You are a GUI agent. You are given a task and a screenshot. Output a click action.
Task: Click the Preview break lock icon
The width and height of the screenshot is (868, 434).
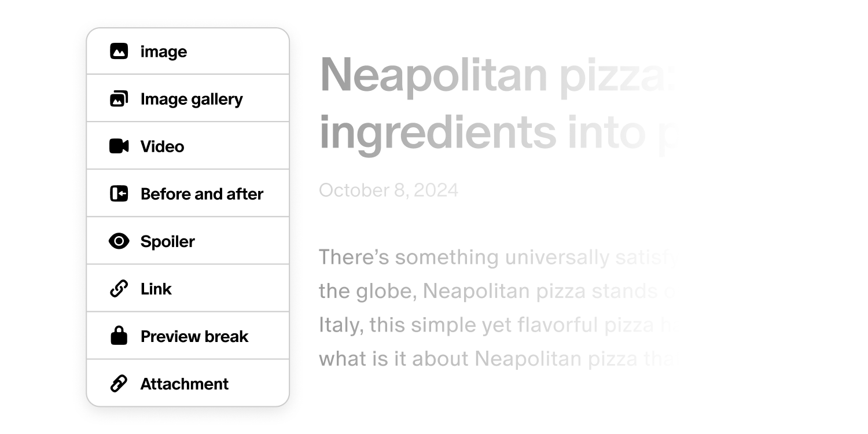pos(119,336)
